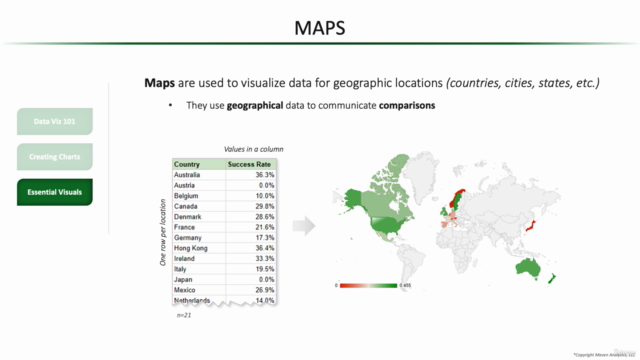
Task: Select the Mexico table cell
Action: point(199,290)
